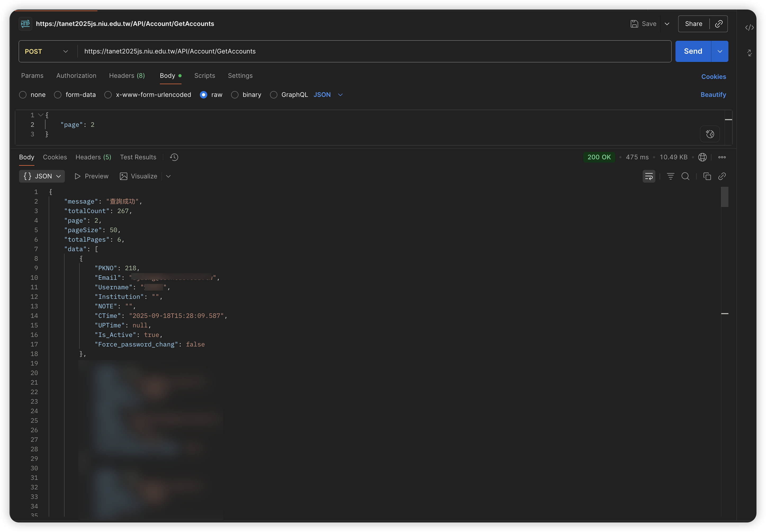Click the 10.49 KB response size

pyautogui.click(x=673, y=157)
